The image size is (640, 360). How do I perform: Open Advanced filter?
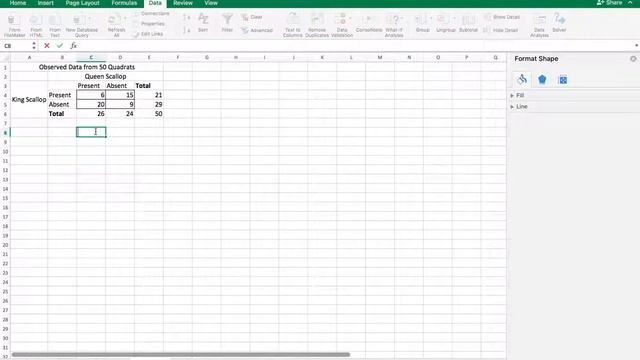[257, 30]
